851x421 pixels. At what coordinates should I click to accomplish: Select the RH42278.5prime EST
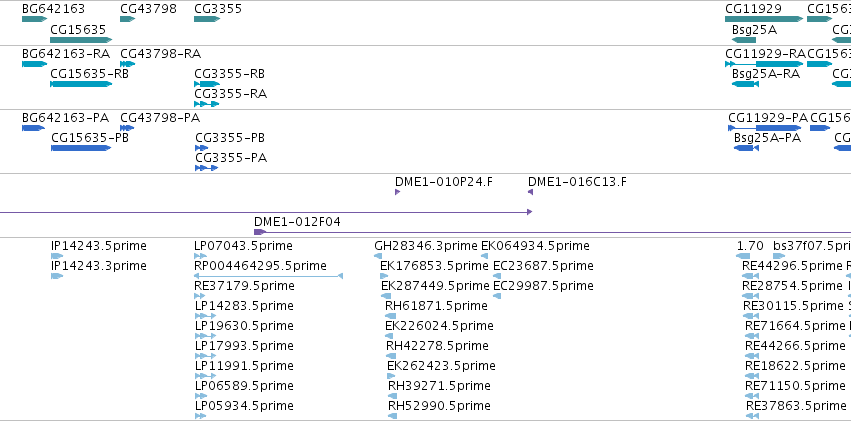tap(391, 356)
